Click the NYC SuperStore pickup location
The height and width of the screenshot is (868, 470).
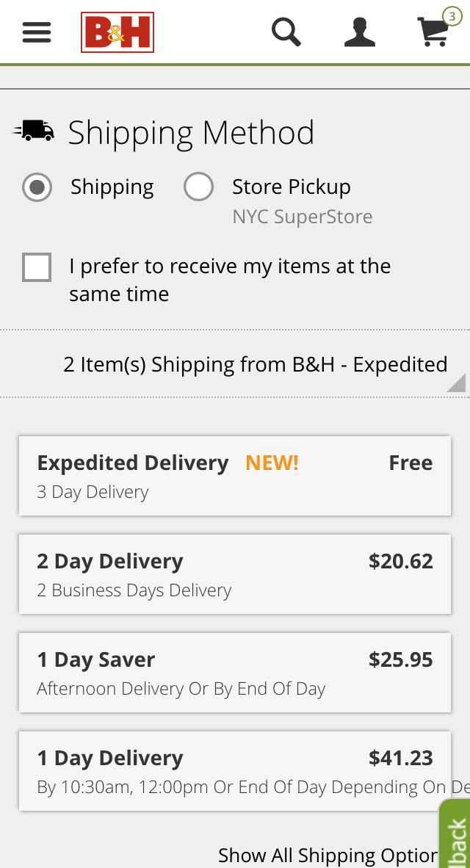[x=302, y=217]
